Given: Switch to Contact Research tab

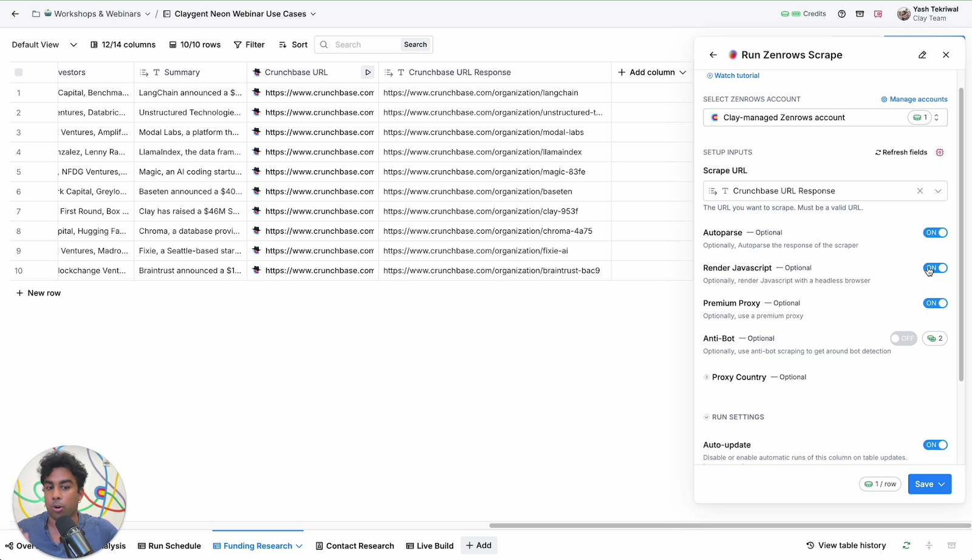Looking at the screenshot, I should pyautogui.click(x=355, y=546).
